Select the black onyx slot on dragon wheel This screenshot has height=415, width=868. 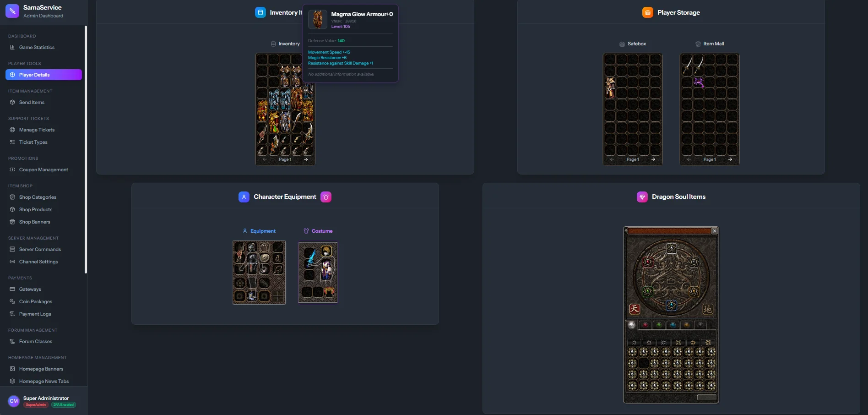pos(694,262)
